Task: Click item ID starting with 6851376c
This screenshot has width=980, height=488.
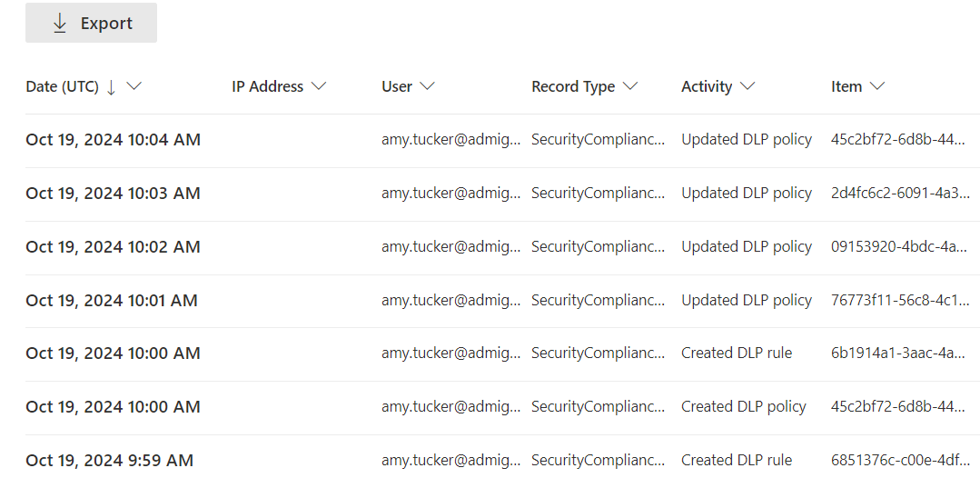Action: tap(898, 461)
